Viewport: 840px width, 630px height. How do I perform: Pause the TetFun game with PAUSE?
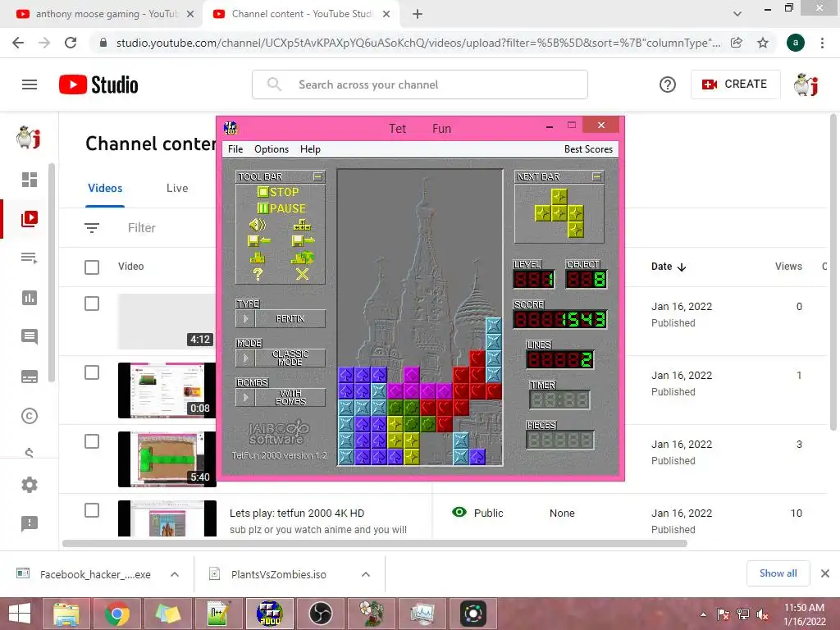click(281, 208)
